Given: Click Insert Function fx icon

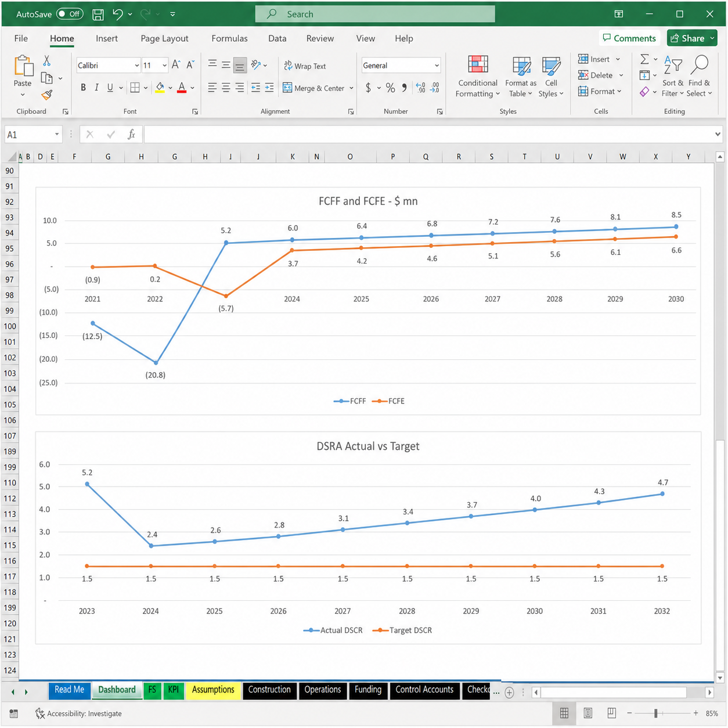Looking at the screenshot, I should [132, 134].
